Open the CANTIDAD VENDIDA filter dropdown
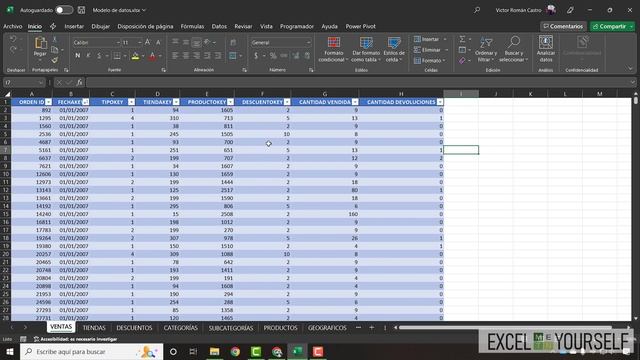Screen dimensions: 640x360 (355, 102)
